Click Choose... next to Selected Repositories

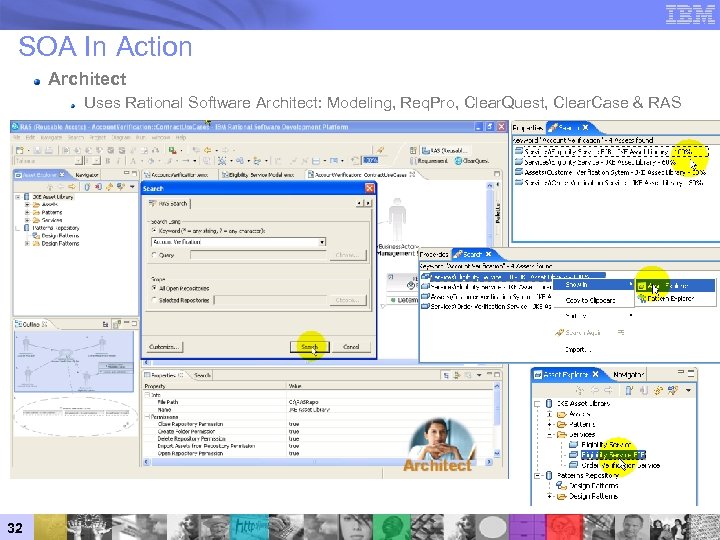(x=347, y=300)
